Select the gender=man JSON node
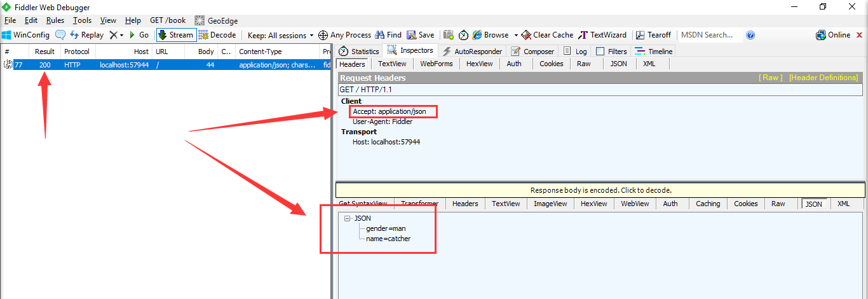Viewport: 868px width, 299px height. click(386, 228)
